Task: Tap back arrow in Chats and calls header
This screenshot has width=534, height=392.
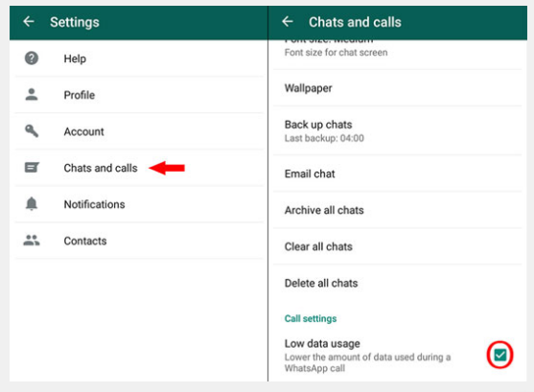Action: pyautogui.click(x=288, y=22)
